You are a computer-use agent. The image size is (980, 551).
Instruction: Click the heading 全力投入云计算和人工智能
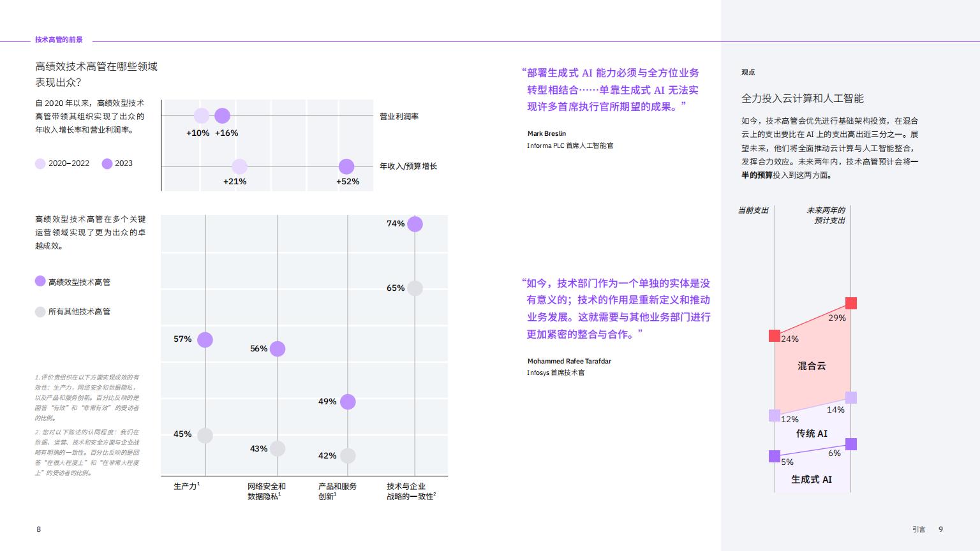[x=803, y=98]
